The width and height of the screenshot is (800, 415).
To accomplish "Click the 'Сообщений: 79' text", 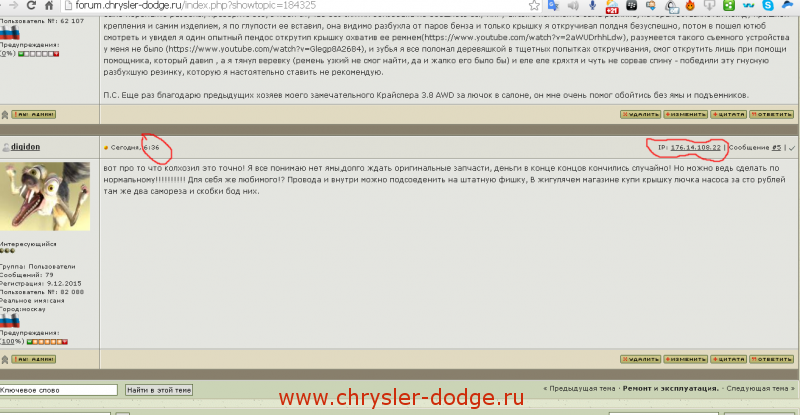I will click(x=27, y=275).
